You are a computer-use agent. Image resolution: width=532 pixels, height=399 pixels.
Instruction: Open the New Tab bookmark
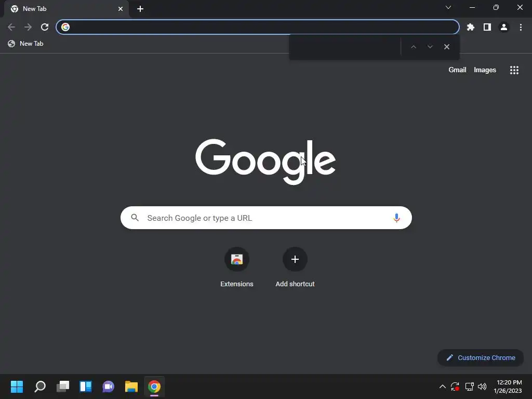[26, 44]
